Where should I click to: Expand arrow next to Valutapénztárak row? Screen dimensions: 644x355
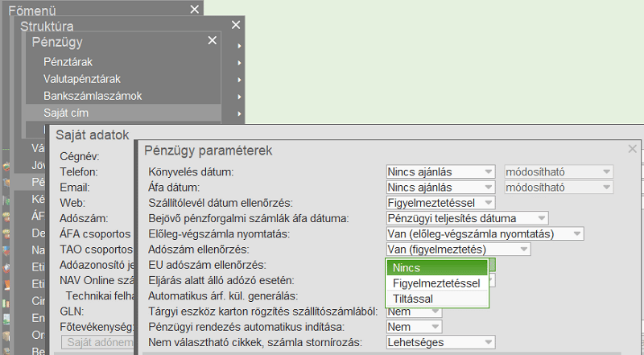click(x=239, y=80)
